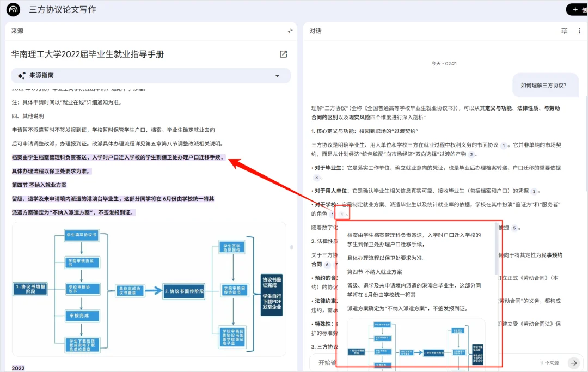Click the highlighted citation chip 4

[342, 214]
